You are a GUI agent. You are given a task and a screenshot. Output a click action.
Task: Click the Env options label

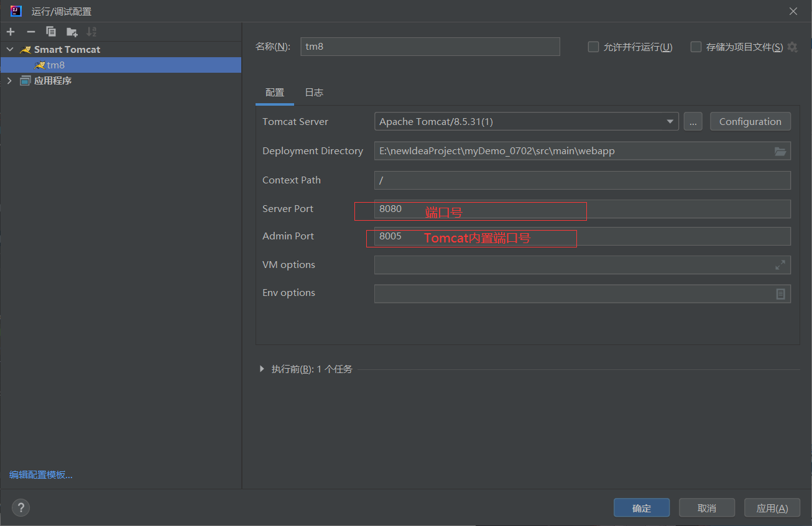[x=289, y=293]
